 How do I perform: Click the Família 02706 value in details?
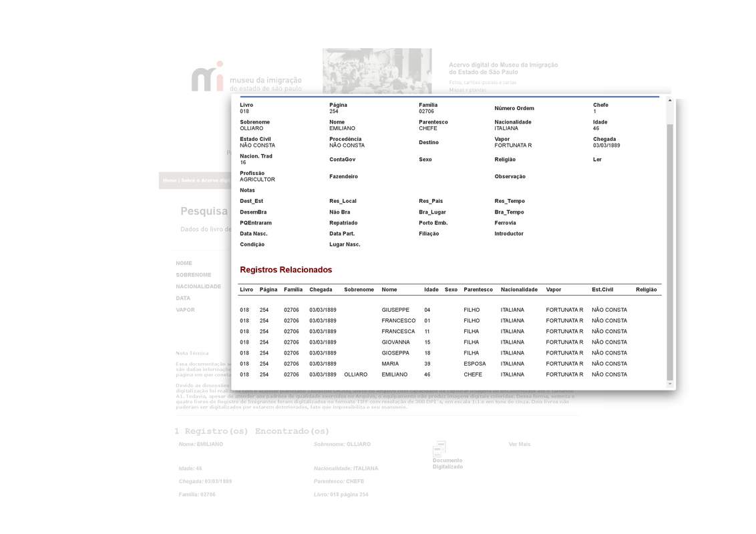tap(426, 111)
